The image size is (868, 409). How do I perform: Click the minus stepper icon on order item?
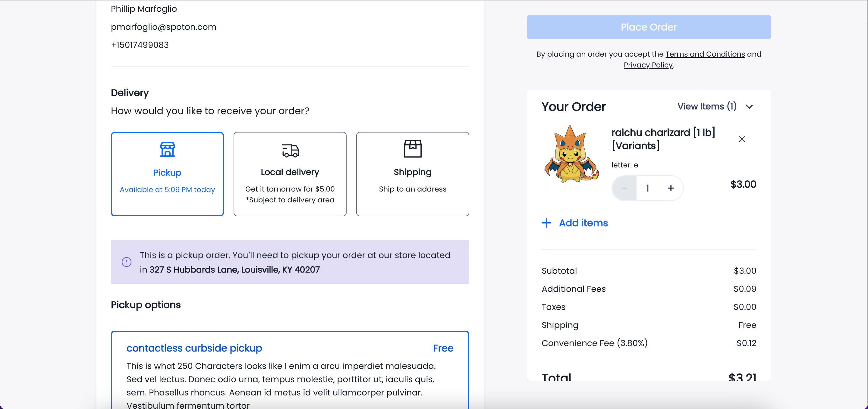point(624,188)
